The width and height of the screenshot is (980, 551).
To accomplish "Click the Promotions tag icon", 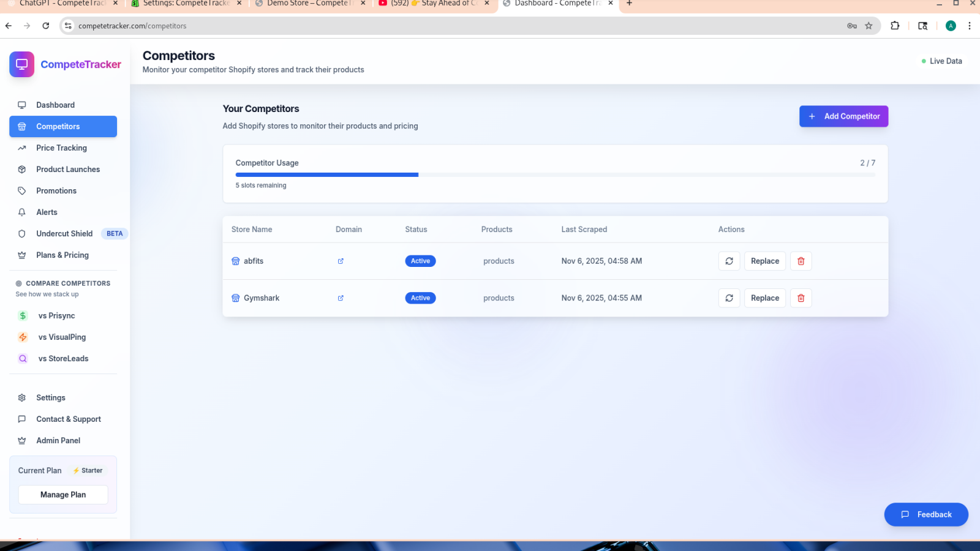I will pyautogui.click(x=22, y=190).
